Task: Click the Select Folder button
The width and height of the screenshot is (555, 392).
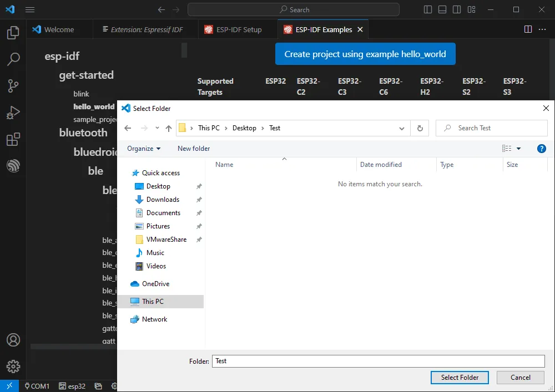Action: pos(460,378)
